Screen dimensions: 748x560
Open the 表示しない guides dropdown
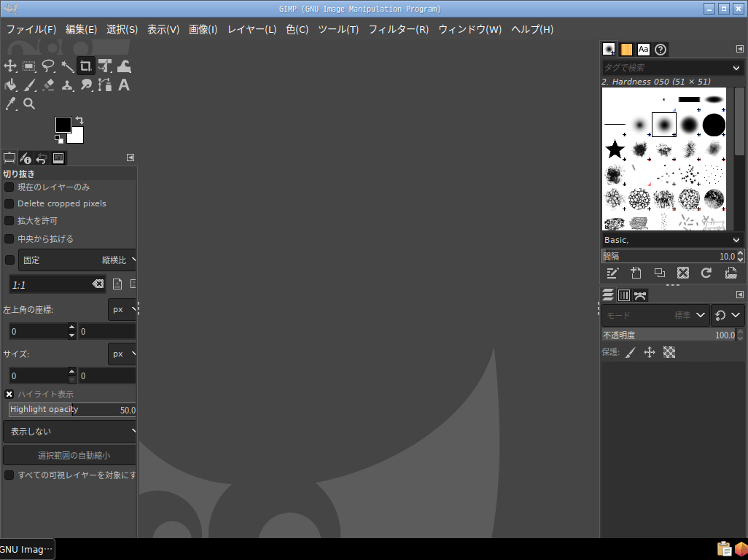(70, 431)
